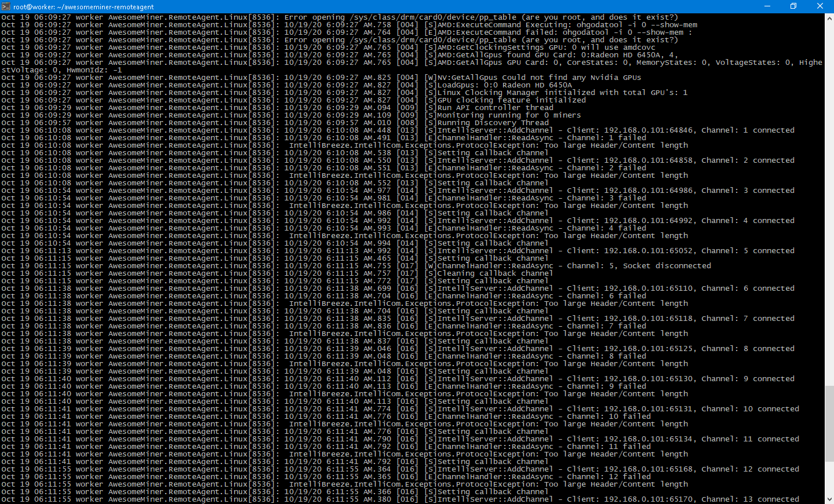Click the 'Channel: 1 failed' text
Image resolution: width=834 pixels, height=504 pixels.
click(x=606, y=138)
